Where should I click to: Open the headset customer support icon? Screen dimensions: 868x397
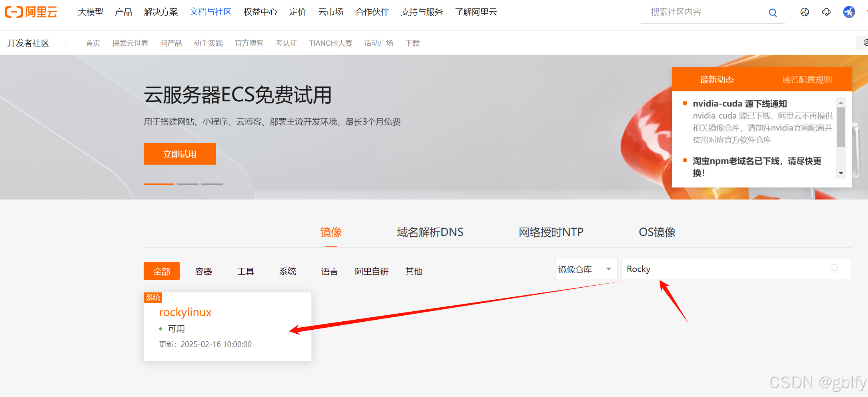click(x=826, y=12)
